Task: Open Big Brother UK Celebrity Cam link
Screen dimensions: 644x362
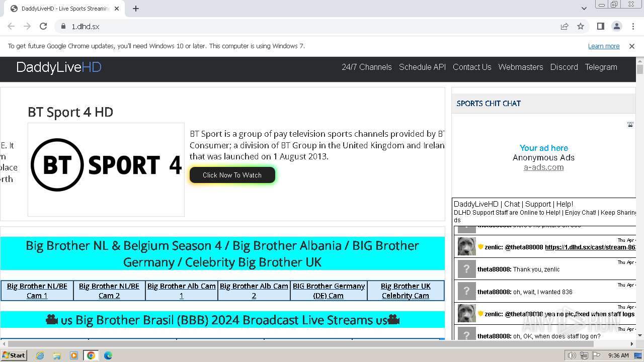Action: 406,291
